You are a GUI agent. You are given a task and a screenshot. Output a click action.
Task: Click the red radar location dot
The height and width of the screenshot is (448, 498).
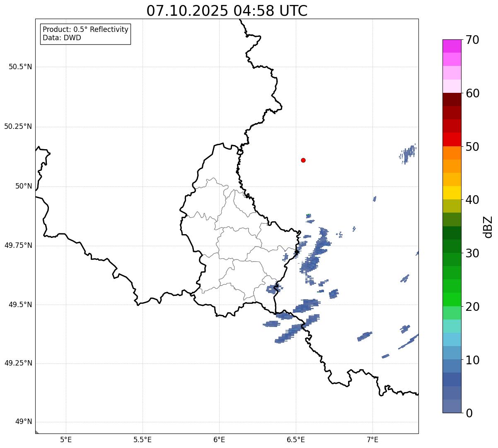click(303, 160)
